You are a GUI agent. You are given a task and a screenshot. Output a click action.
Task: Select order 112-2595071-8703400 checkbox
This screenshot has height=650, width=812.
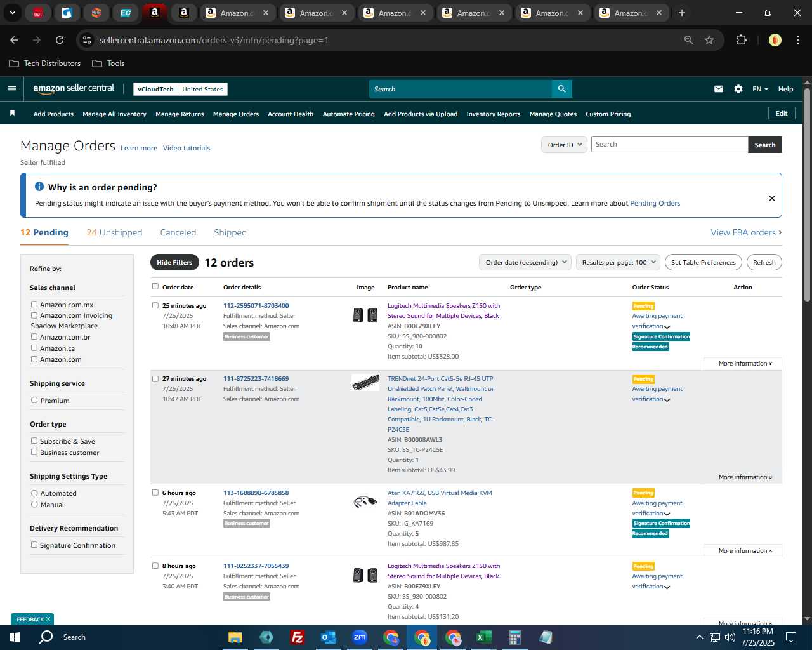pos(155,305)
